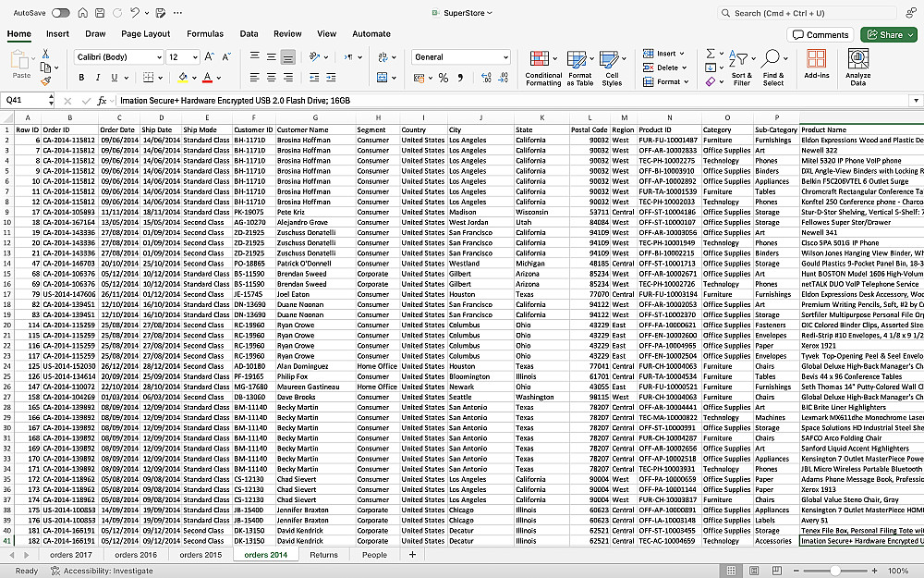Center text horizontally
Screen dimensions: 924x578
[x=271, y=78]
